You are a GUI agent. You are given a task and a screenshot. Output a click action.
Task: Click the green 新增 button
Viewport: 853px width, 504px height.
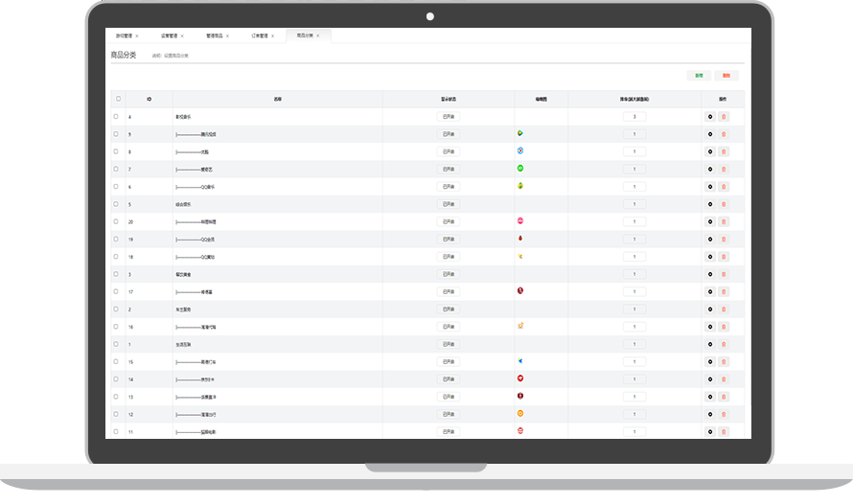click(699, 75)
